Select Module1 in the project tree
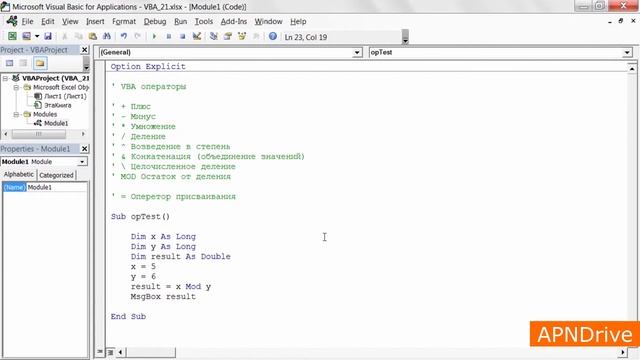The width and height of the screenshot is (640, 360). (x=56, y=123)
